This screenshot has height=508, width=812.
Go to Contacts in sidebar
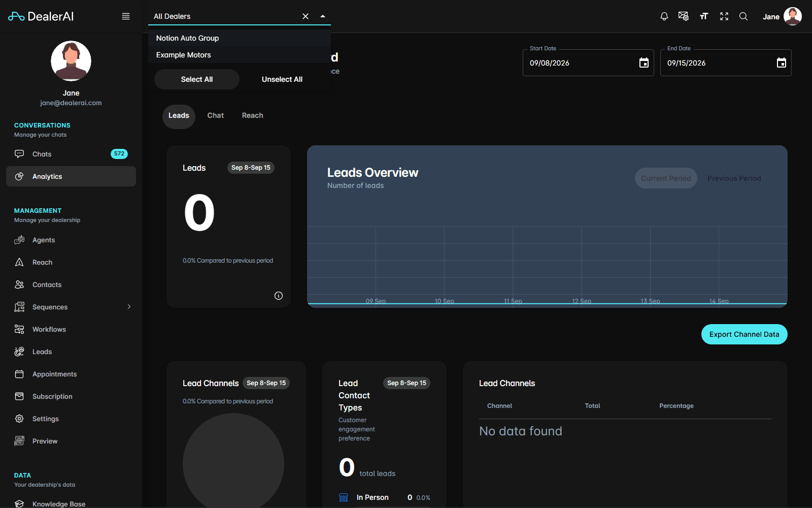tap(71, 284)
